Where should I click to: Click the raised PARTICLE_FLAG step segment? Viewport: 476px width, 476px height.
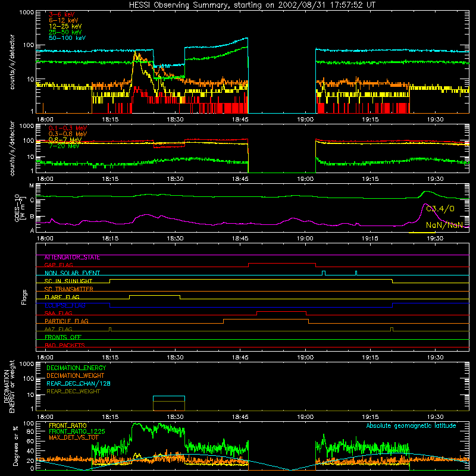[x=266, y=320]
